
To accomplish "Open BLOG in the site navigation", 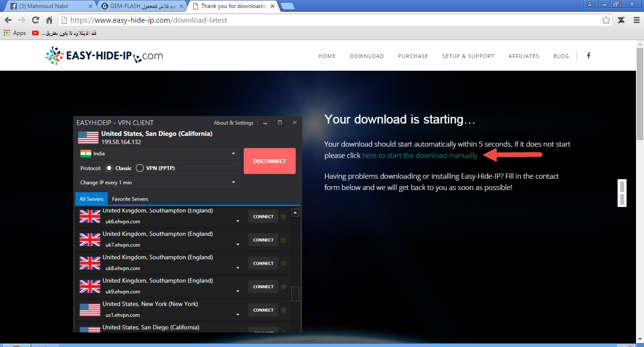I will click(x=561, y=56).
